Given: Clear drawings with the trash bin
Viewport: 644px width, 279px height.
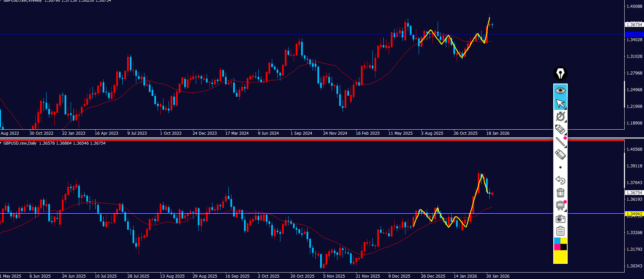Looking at the screenshot, I should point(560,193).
